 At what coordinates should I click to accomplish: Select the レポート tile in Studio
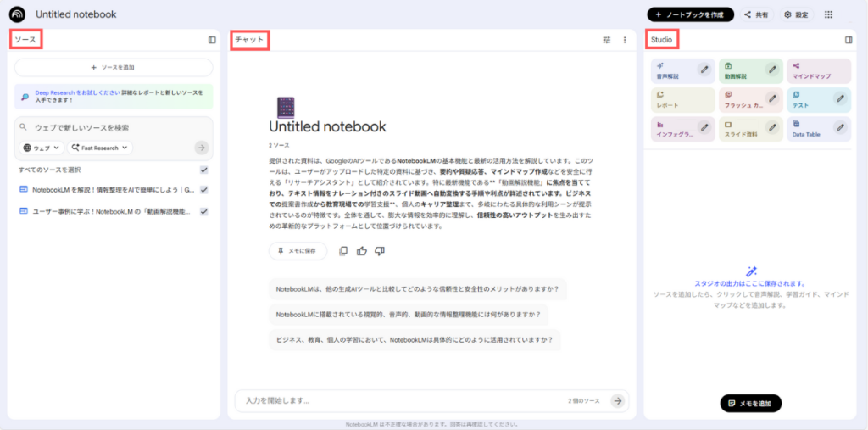[674, 100]
